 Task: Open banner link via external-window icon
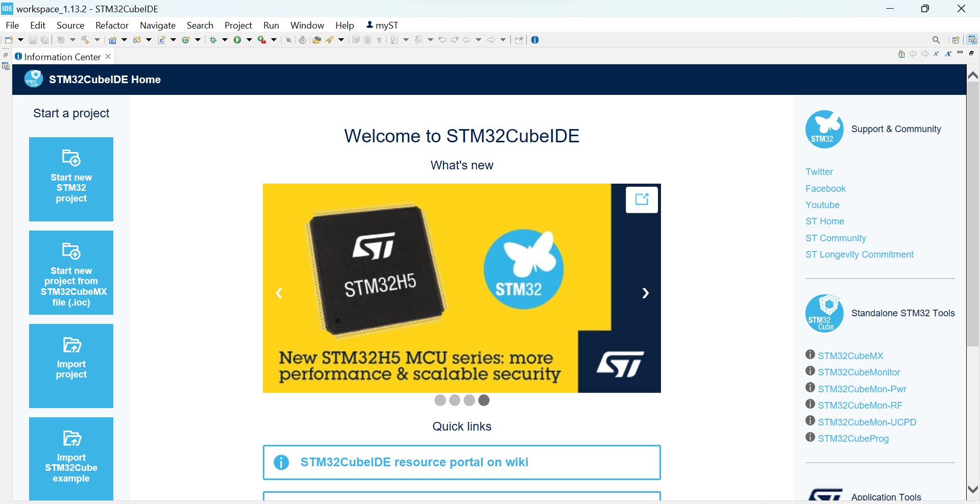642,199
